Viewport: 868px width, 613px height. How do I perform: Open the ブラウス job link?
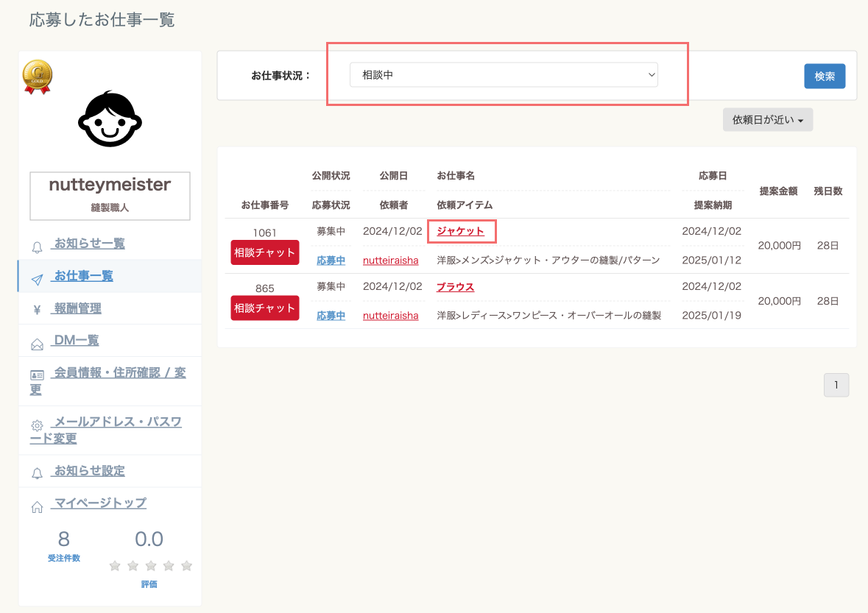456,286
